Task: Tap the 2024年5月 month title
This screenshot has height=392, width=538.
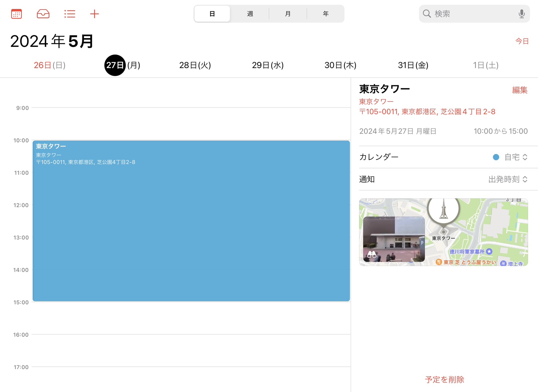Action: click(x=52, y=41)
